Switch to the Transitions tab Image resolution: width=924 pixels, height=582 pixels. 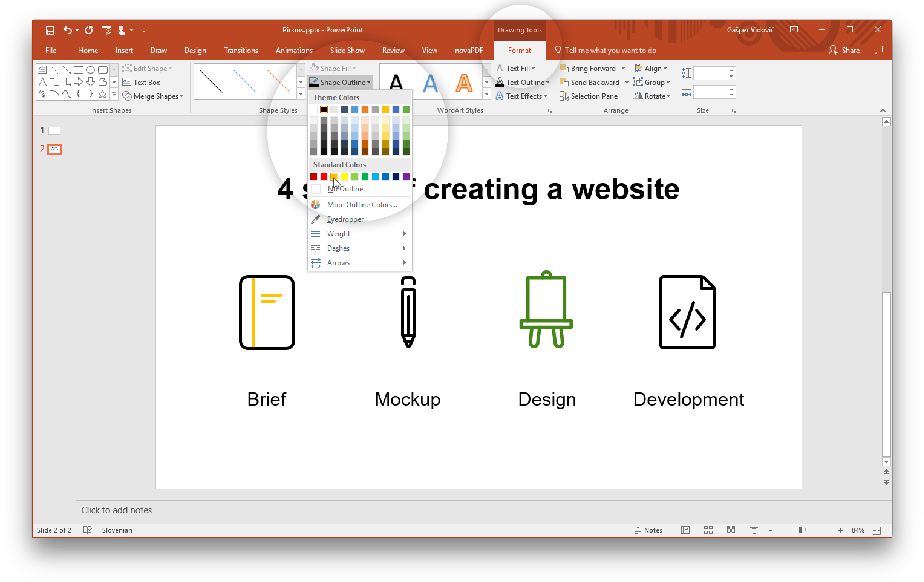[x=240, y=50]
